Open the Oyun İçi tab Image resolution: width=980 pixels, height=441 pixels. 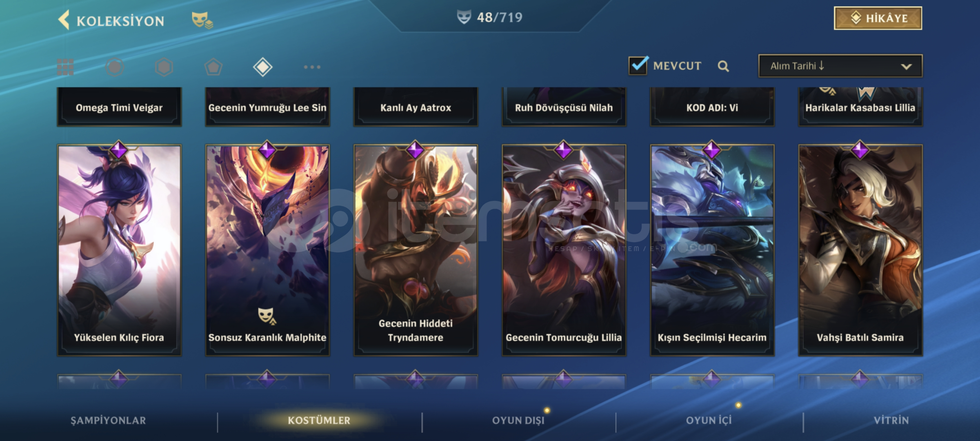709,421
